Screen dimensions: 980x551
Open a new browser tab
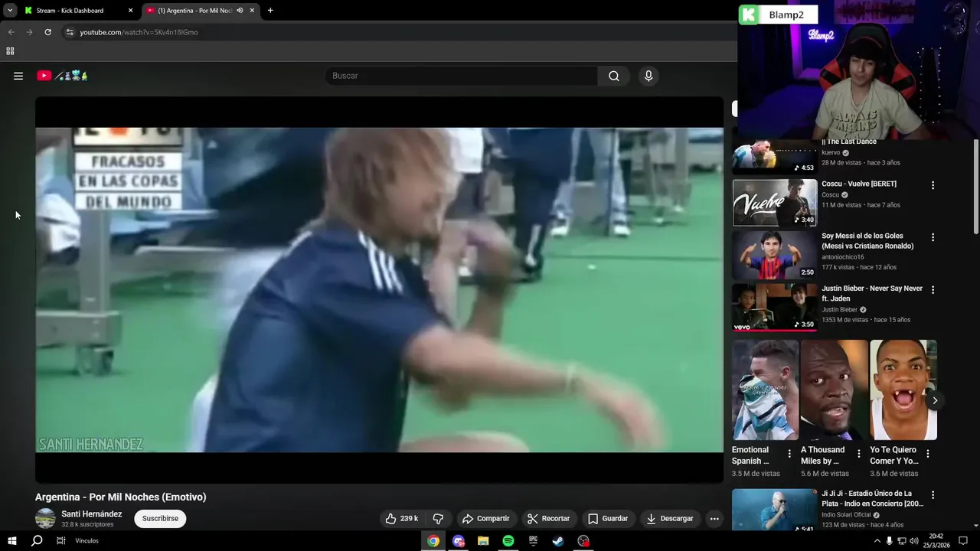[x=270, y=11]
